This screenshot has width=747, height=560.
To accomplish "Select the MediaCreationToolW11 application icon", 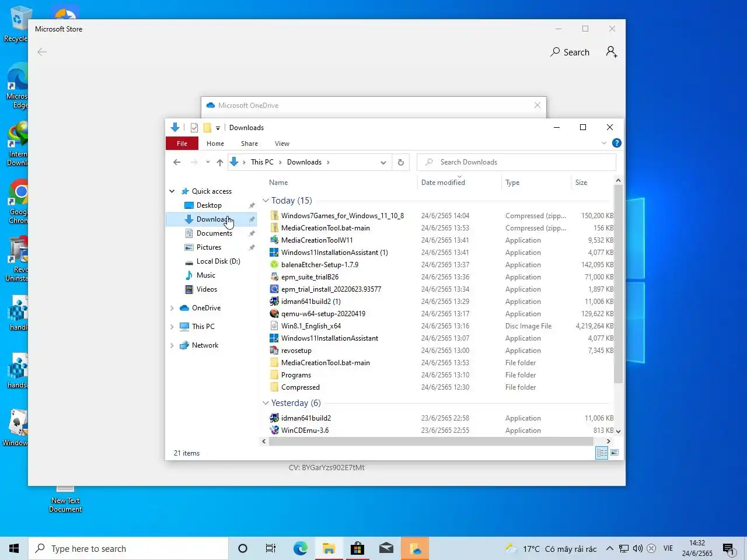I will 274,240.
